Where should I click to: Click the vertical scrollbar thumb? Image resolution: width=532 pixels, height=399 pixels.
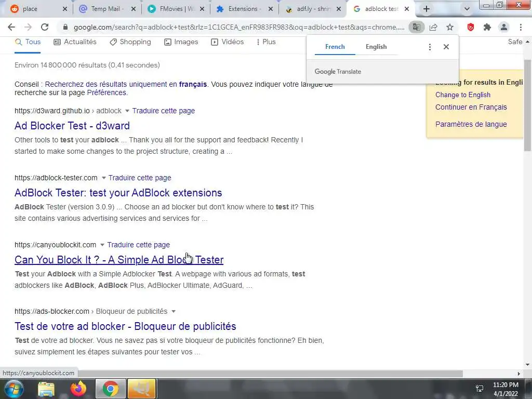pos(527,105)
